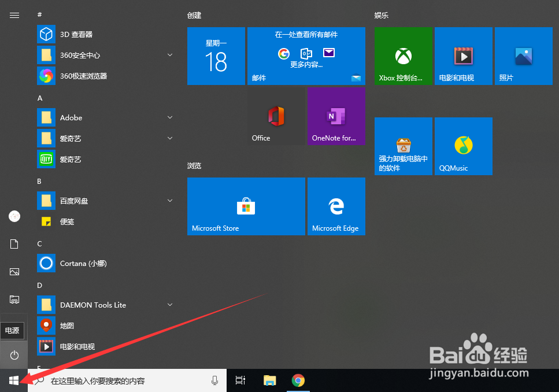Open Cortana (小娜) in app list
559x392 pixels.
105,263
